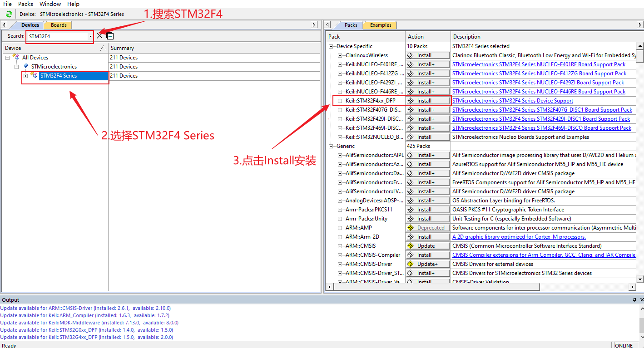Clear the search with the X icon
The image size is (644, 348).
click(99, 36)
